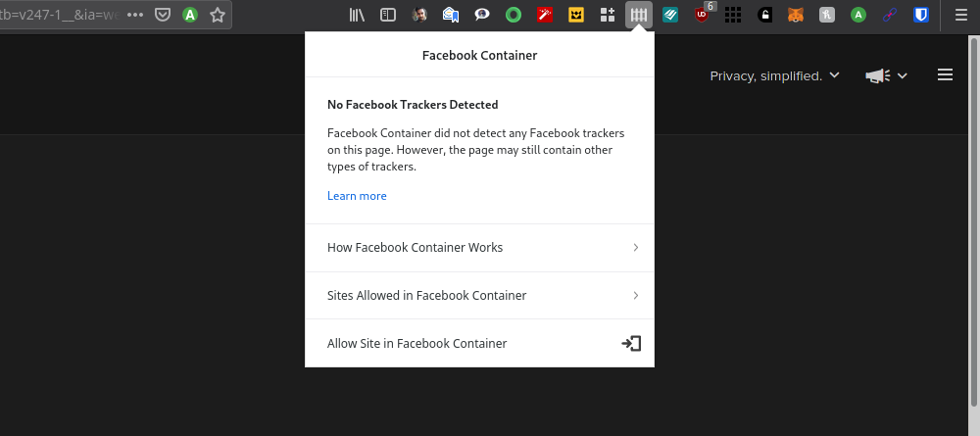Open the Privacy, simplified dropdown
This screenshot has width=980, height=436.
click(774, 75)
